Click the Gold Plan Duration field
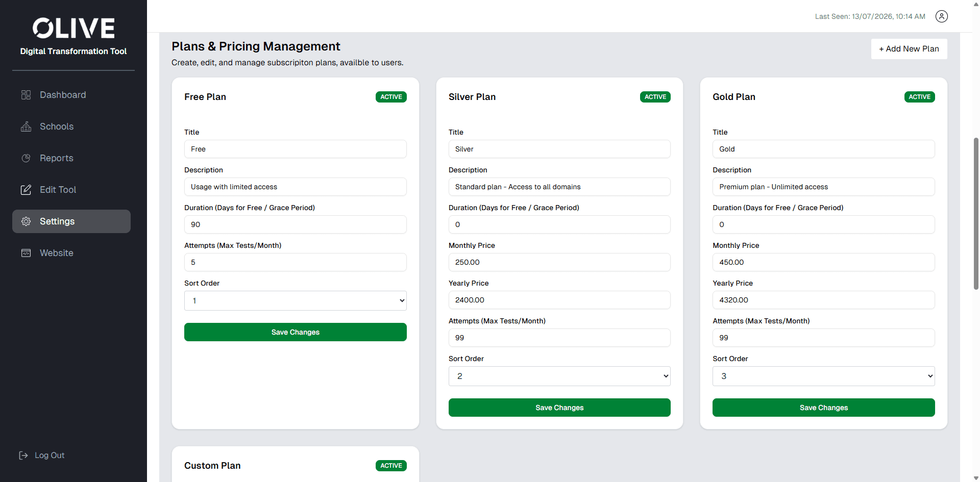This screenshot has height=482, width=980. click(824, 224)
